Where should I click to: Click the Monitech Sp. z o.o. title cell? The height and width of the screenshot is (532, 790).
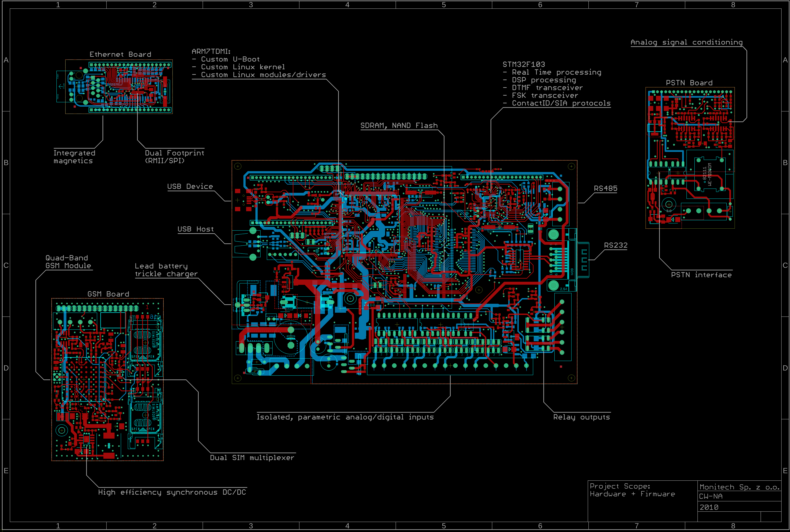739,487
